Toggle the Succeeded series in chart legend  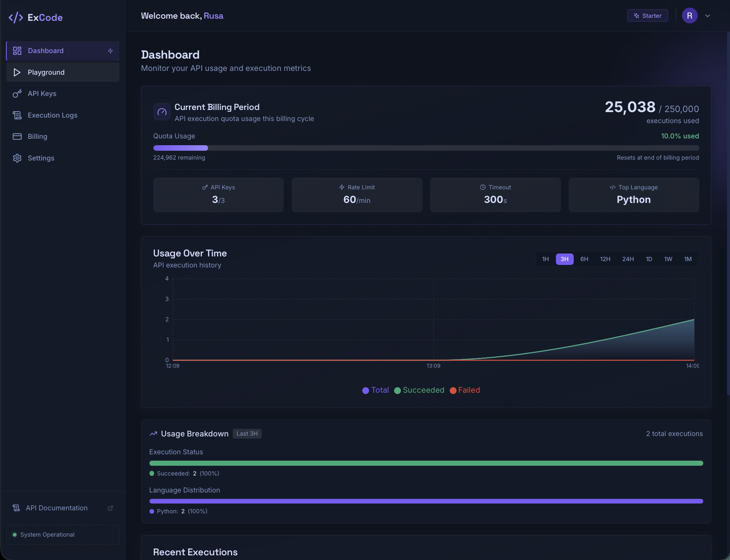click(x=419, y=390)
